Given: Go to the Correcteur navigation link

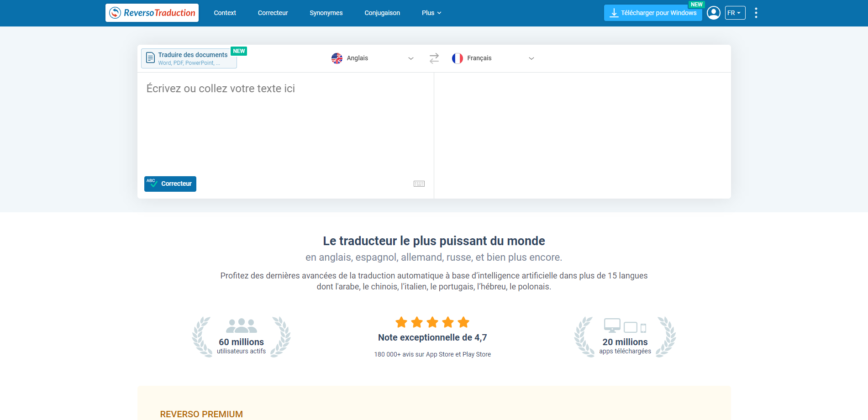Looking at the screenshot, I should pos(273,13).
